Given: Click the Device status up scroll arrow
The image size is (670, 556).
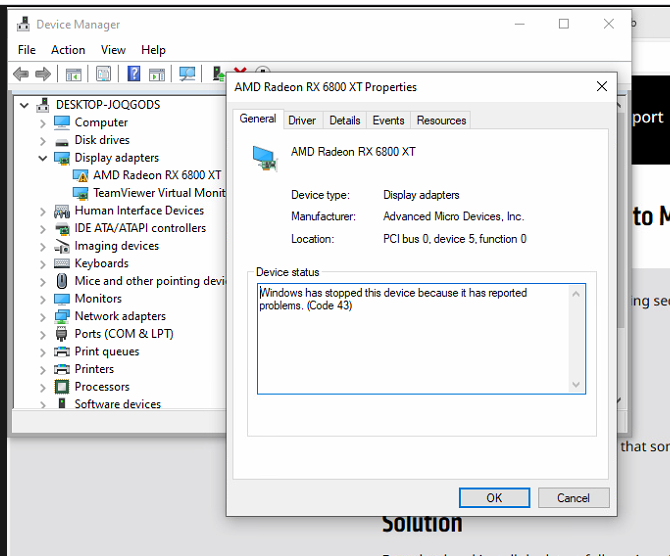Looking at the screenshot, I should pos(576,294).
